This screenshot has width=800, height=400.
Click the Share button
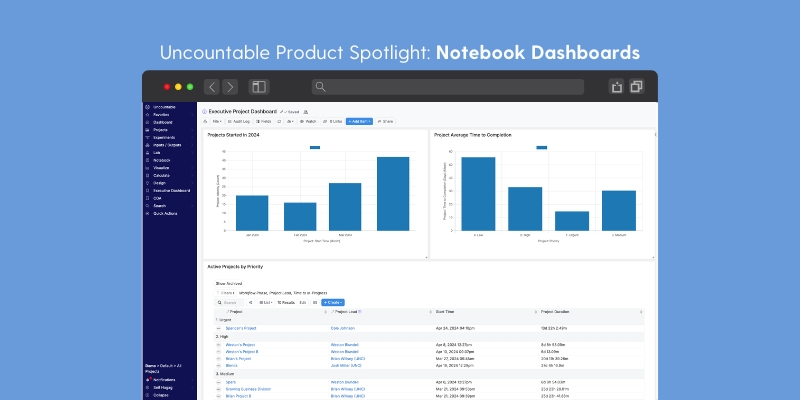click(x=385, y=121)
